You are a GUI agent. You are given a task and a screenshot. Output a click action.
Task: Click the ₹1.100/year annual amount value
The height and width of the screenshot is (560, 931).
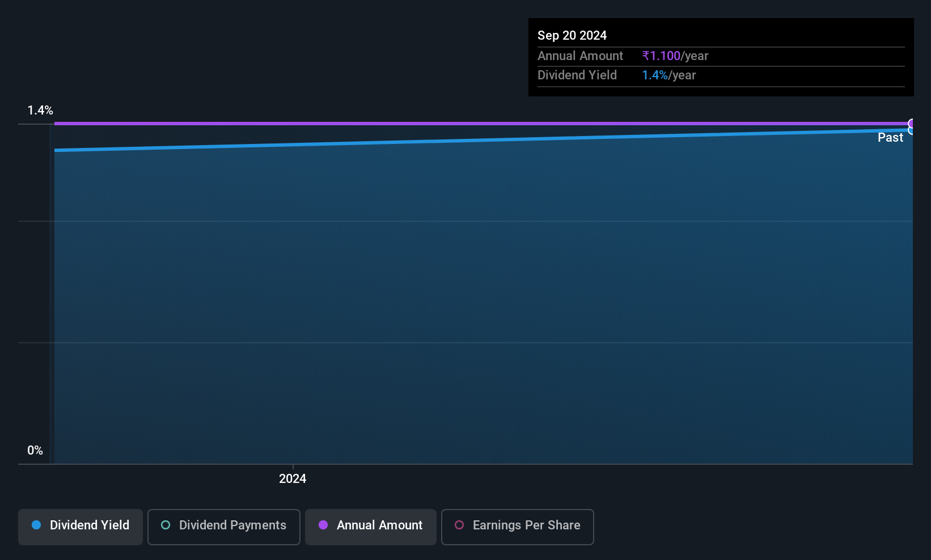[x=675, y=56]
